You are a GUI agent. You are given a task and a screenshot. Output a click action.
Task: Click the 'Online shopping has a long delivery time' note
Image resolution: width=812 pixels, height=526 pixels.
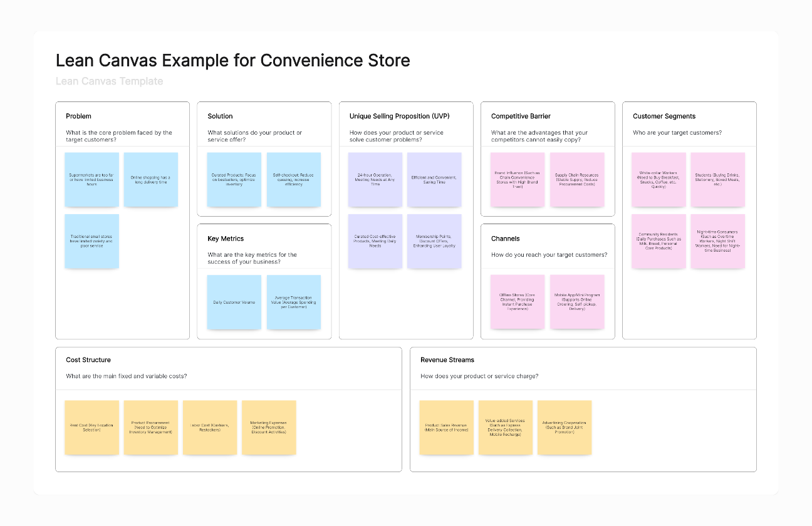pyautogui.click(x=150, y=180)
